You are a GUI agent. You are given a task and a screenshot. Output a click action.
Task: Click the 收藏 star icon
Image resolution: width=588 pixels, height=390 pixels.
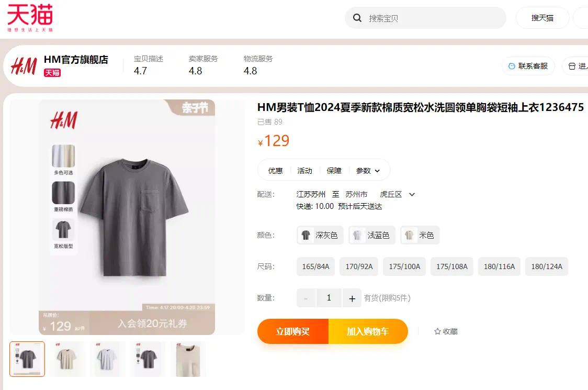point(437,331)
